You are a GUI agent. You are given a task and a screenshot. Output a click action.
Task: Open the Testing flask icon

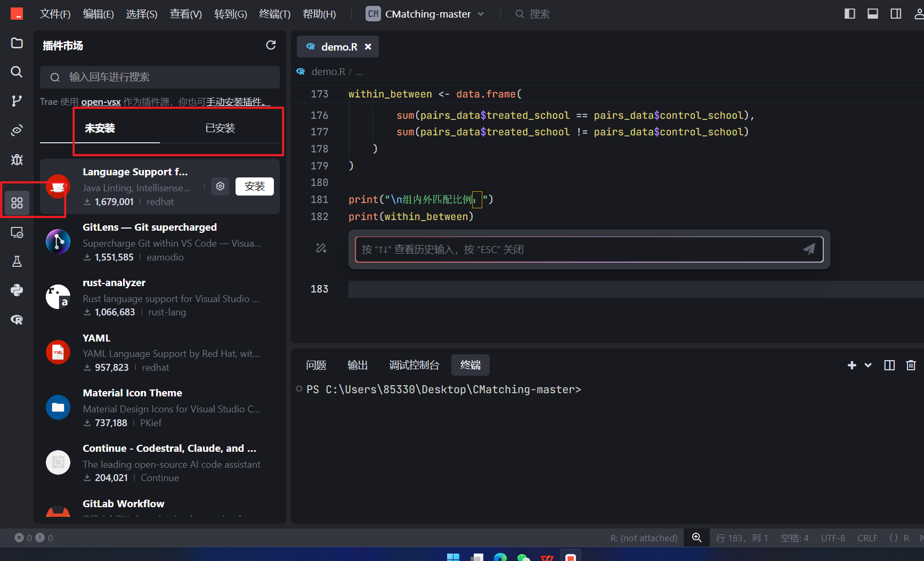coord(17,261)
